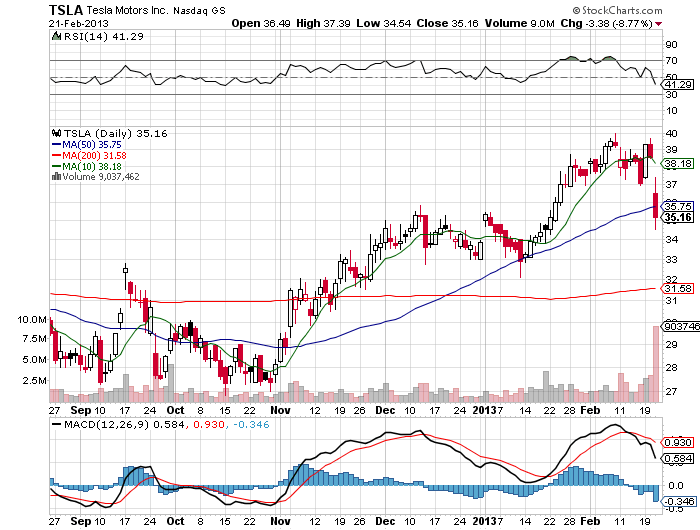The image size is (700, 530).
Task: Click the TSLA (Daily) 35.16 legend text
Action: (x=115, y=133)
